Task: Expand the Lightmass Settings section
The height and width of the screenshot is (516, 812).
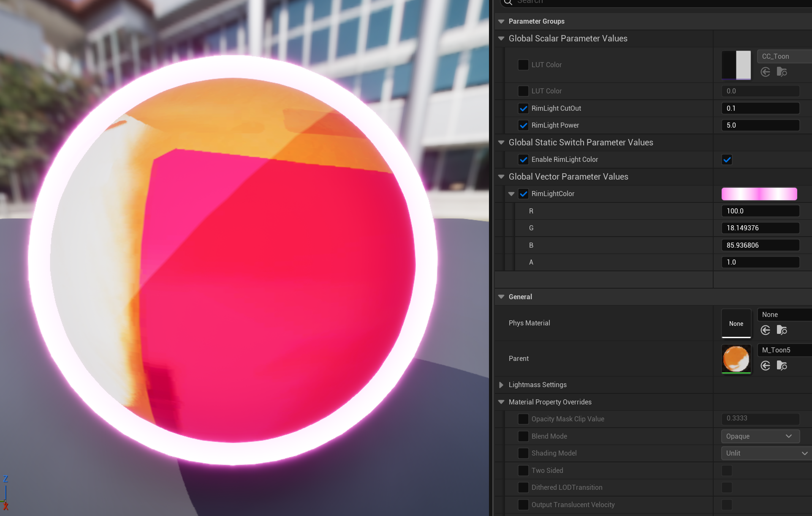Action: [501, 385]
